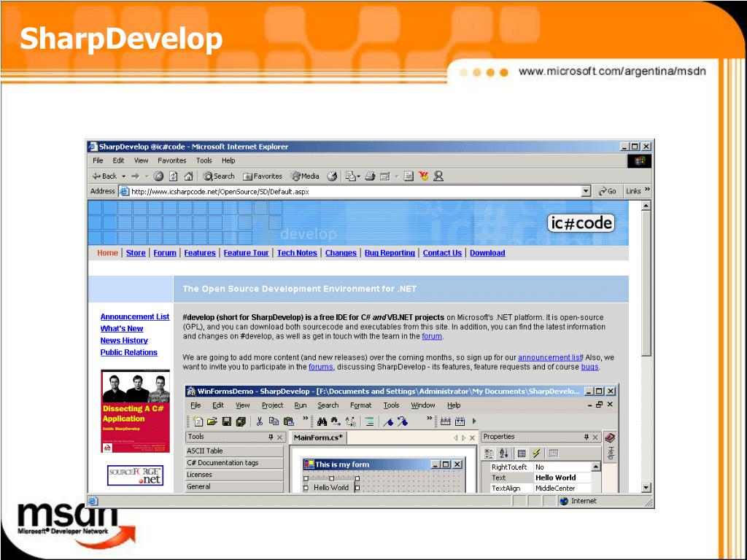
Task: Toggle Categorized view in Properties panel
Action: click(x=489, y=454)
